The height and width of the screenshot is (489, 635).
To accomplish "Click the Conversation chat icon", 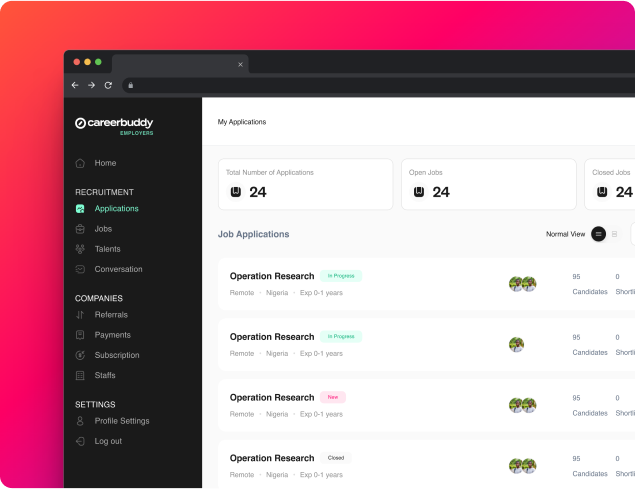I will click(x=80, y=269).
